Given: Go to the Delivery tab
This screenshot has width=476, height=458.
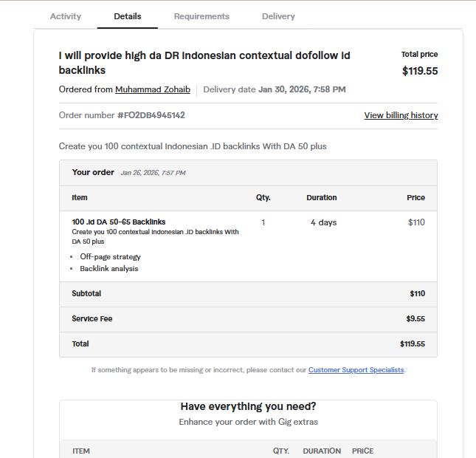Looking at the screenshot, I should (x=278, y=16).
